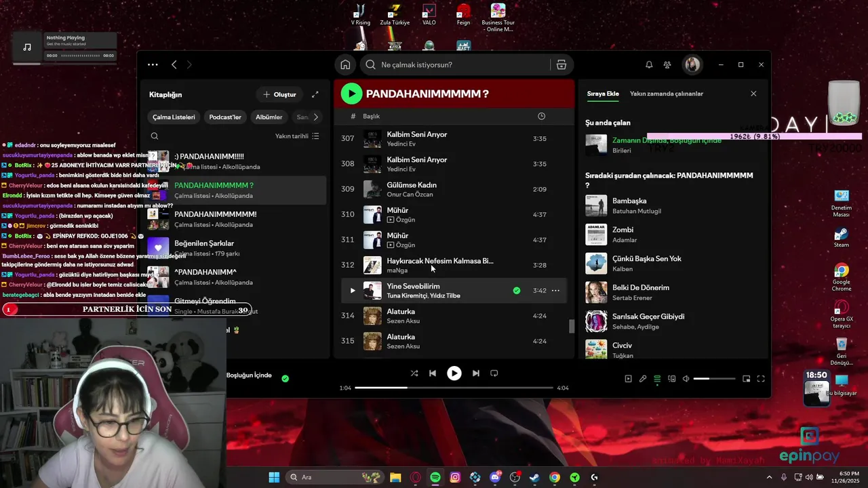
Task: Close the queue panel
Action: pos(753,94)
